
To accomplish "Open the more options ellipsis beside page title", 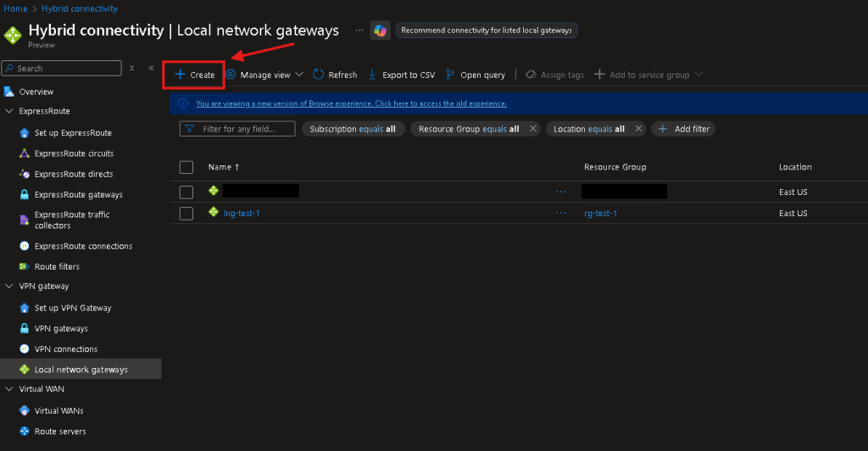I will point(359,31).
